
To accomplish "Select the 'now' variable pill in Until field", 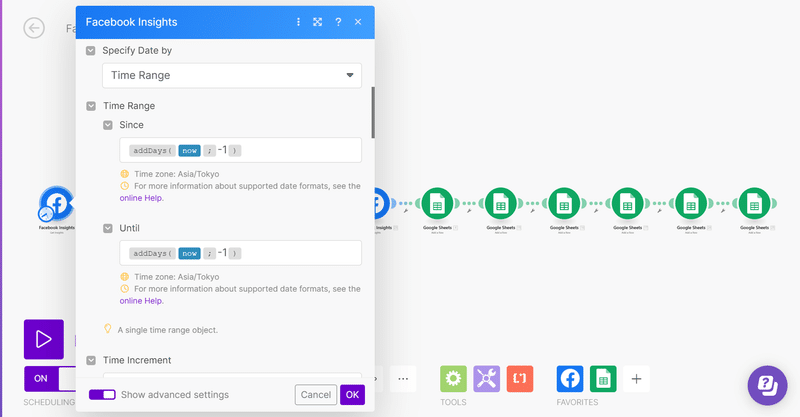I will (x=189, y=253).
